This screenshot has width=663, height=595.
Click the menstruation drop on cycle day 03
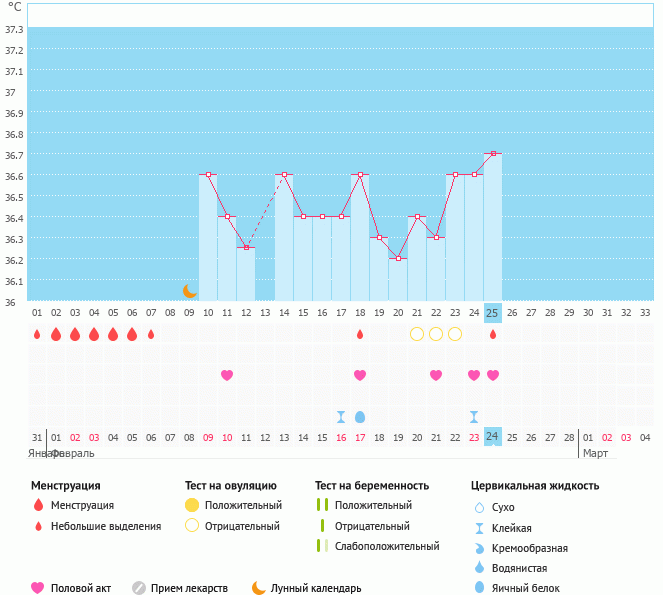click(x=75, y=334)
